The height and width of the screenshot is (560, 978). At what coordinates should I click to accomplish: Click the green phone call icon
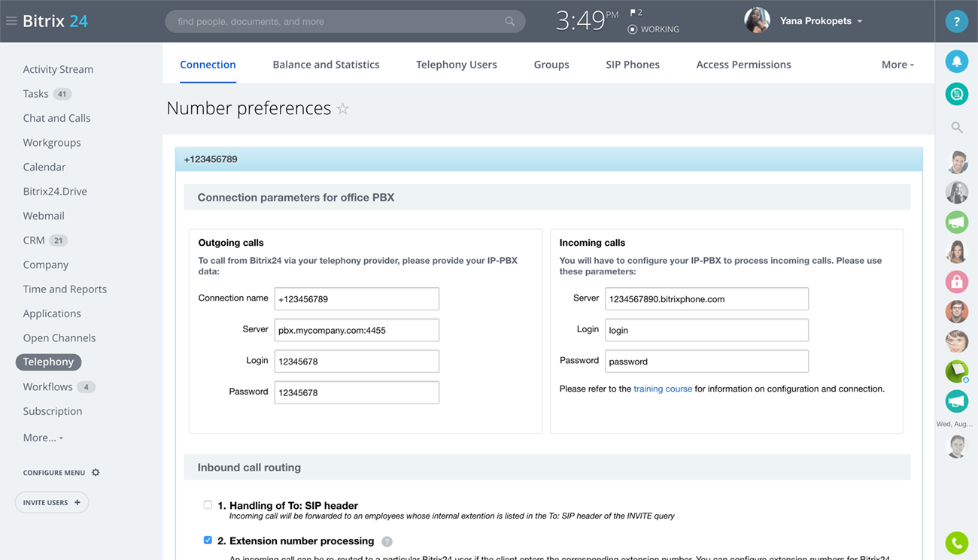(956, 542)
